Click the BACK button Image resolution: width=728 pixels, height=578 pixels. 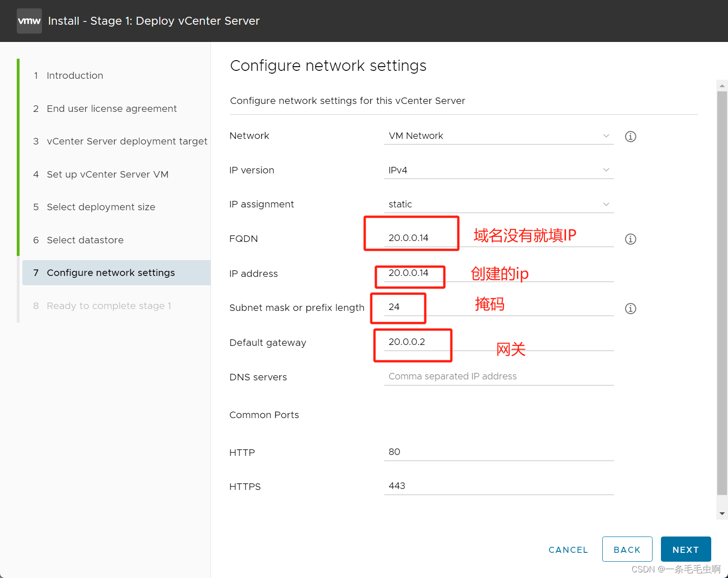627,550
